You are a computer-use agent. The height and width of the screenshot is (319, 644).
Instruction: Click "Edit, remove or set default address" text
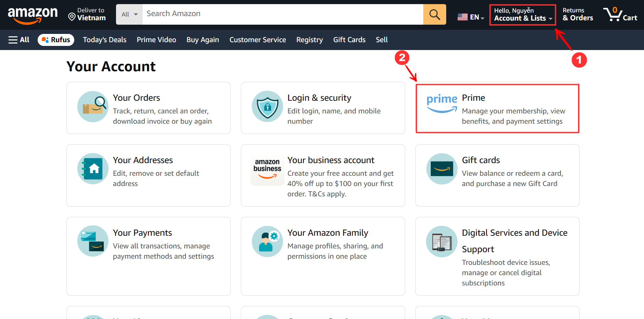click(156, 179)
